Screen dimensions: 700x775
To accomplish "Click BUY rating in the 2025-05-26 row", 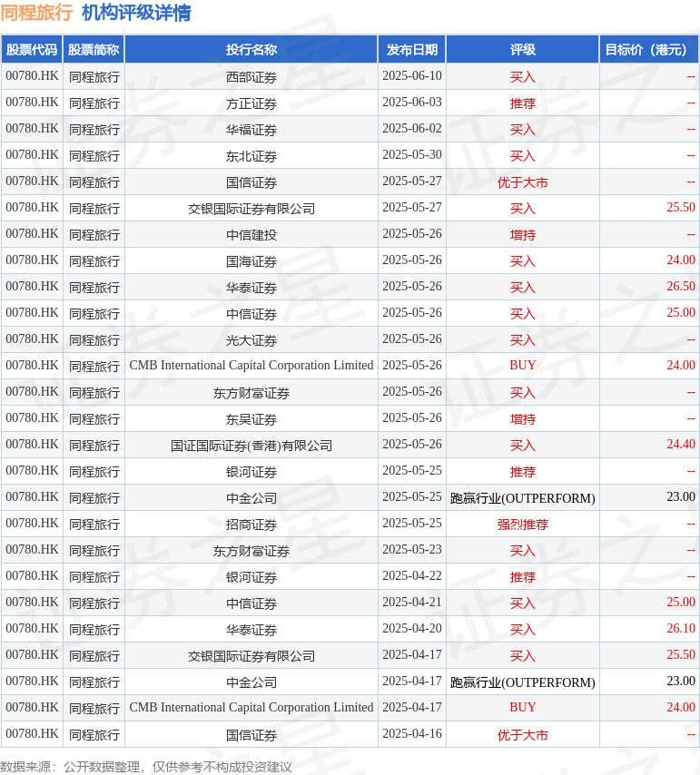I will [x=523, y=365].
